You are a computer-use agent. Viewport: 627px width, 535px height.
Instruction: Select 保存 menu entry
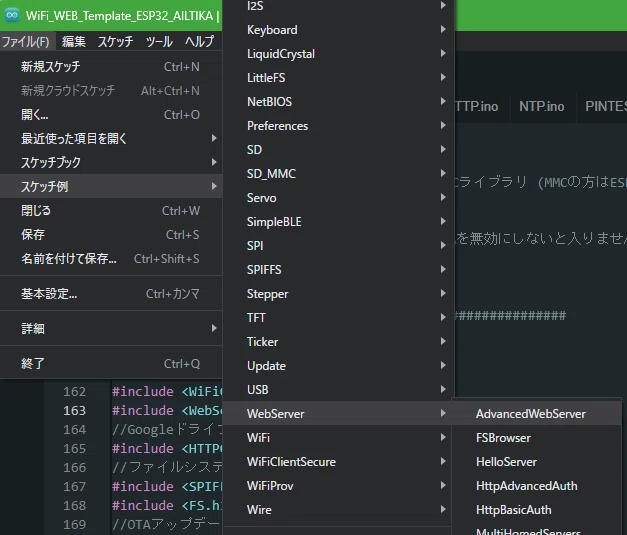point(111,234)
